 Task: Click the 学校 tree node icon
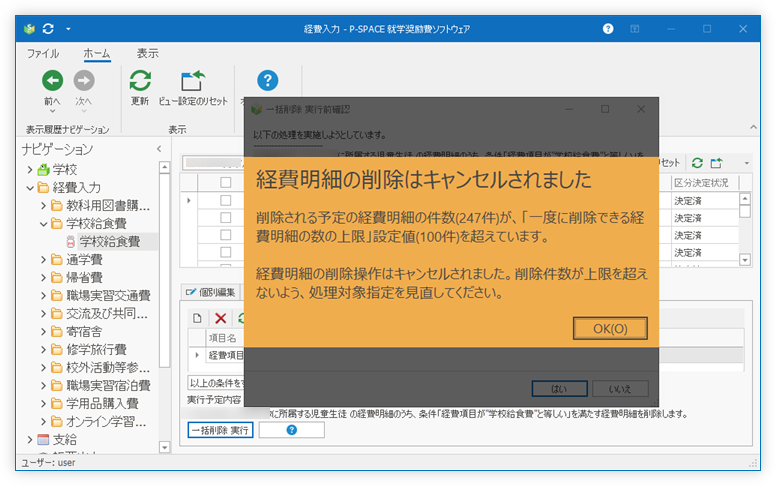[x=44, y=170]
